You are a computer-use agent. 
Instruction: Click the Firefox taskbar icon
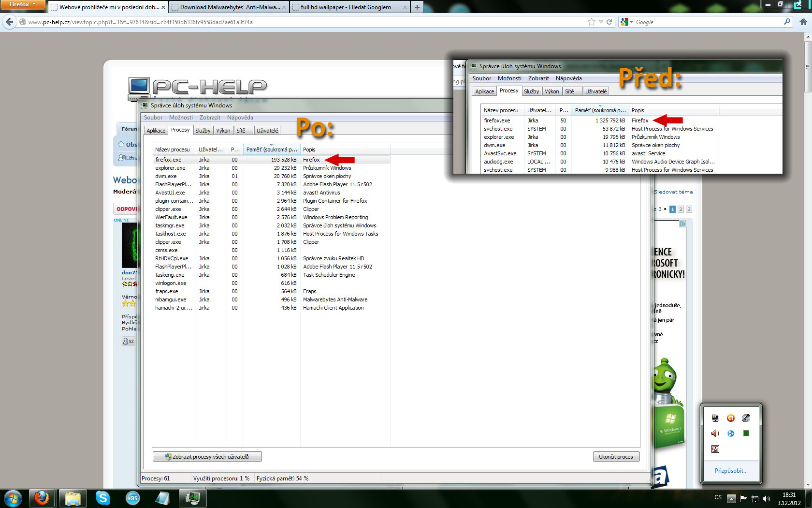coord(42,498)
